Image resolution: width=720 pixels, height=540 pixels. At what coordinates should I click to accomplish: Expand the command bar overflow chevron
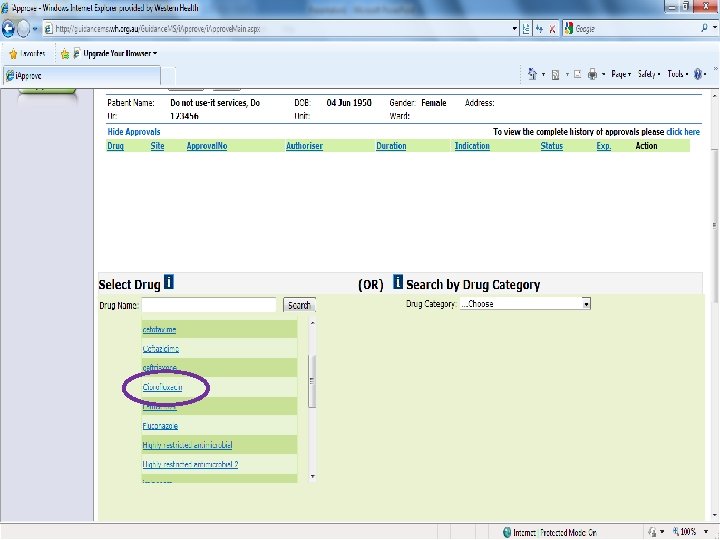point(715,69)
